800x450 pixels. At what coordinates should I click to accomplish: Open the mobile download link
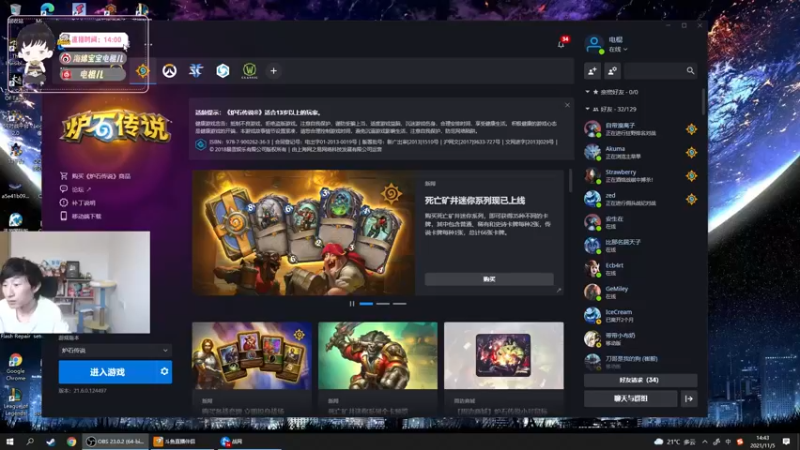pyautogui.click(x=81, y=216)
